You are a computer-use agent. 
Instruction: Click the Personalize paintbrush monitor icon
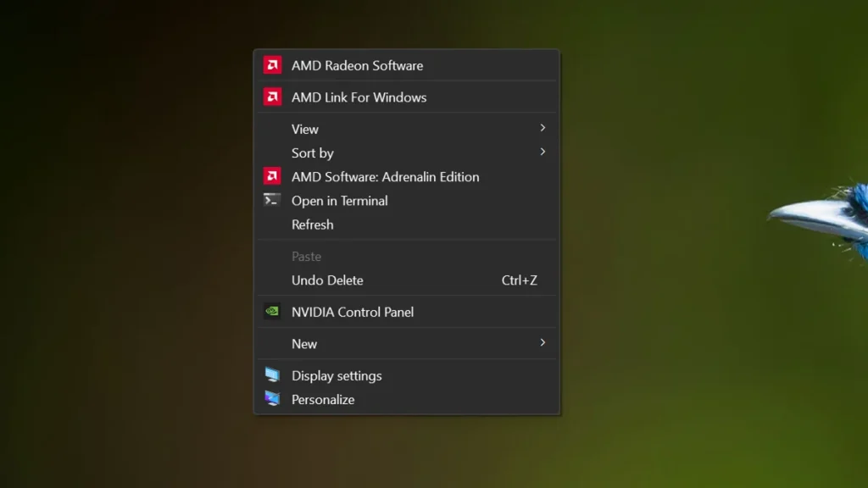(272, 398)
